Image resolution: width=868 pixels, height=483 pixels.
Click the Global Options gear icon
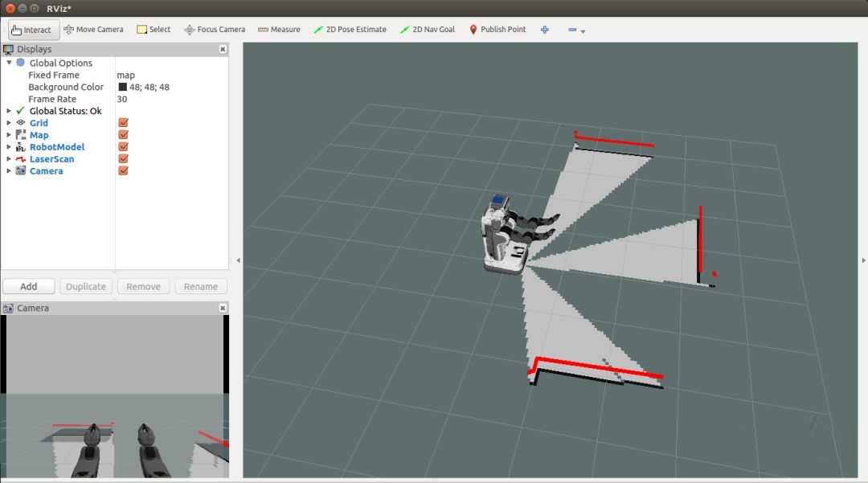coord(20,63)
